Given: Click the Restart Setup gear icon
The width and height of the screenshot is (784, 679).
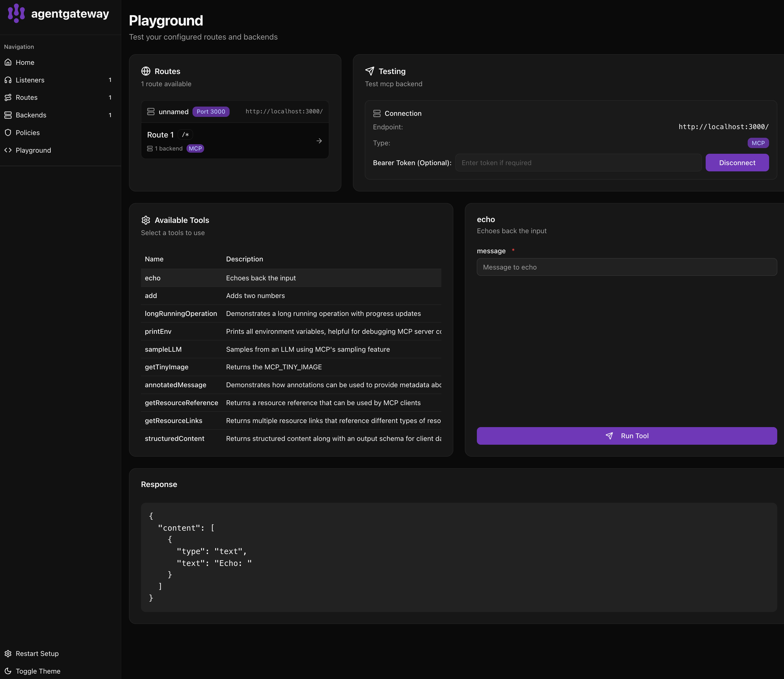Looking at the screenshot, I should [x=8, y=653].
